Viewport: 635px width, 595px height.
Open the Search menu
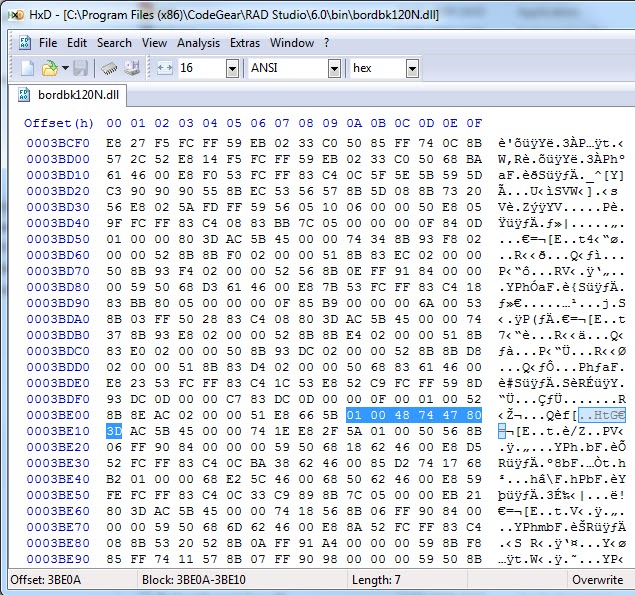(114, 43)
